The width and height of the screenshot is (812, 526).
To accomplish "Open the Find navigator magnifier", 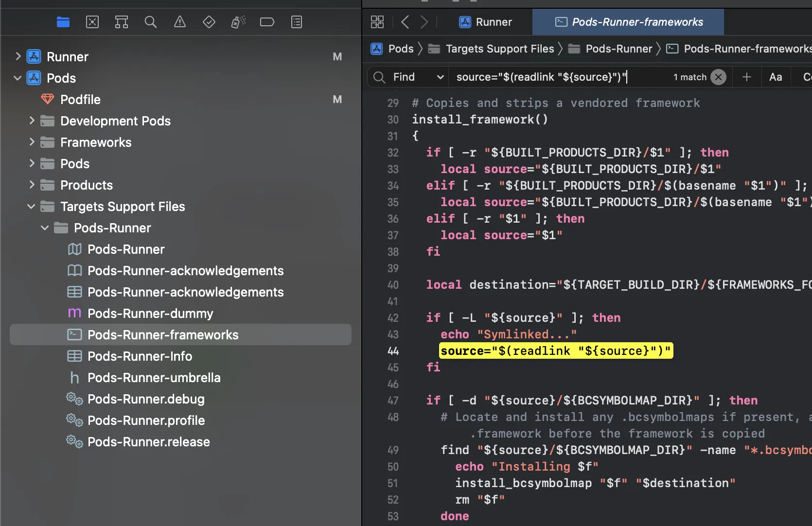I will coord(151,22).
